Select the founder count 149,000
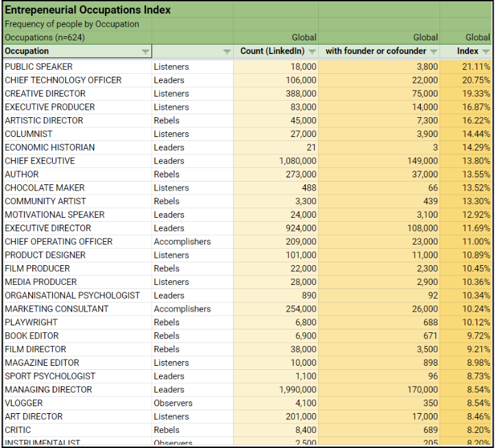The width and height of the screenshot is (495, 448). coord(379,161)
